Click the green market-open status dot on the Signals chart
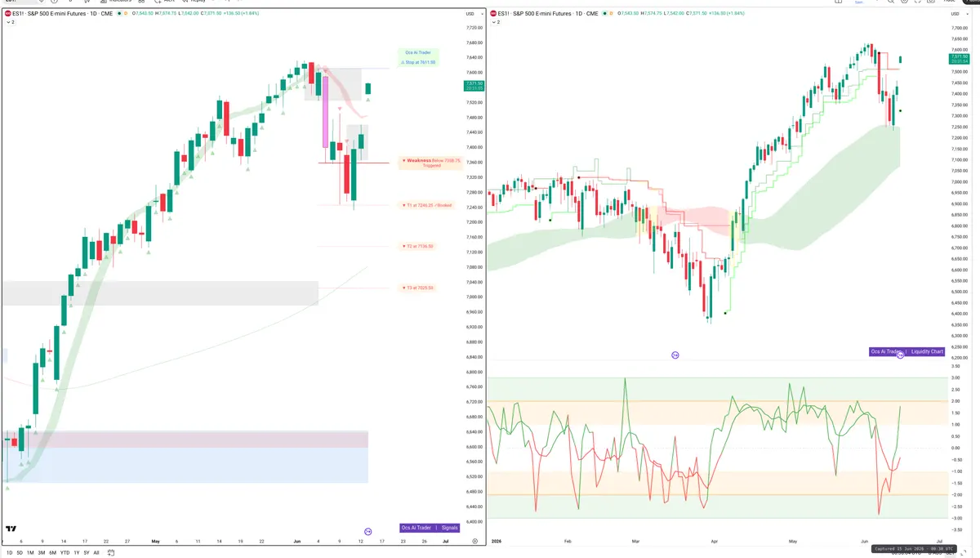The width and height of the screenshot is (980, 558). [119, 14]
